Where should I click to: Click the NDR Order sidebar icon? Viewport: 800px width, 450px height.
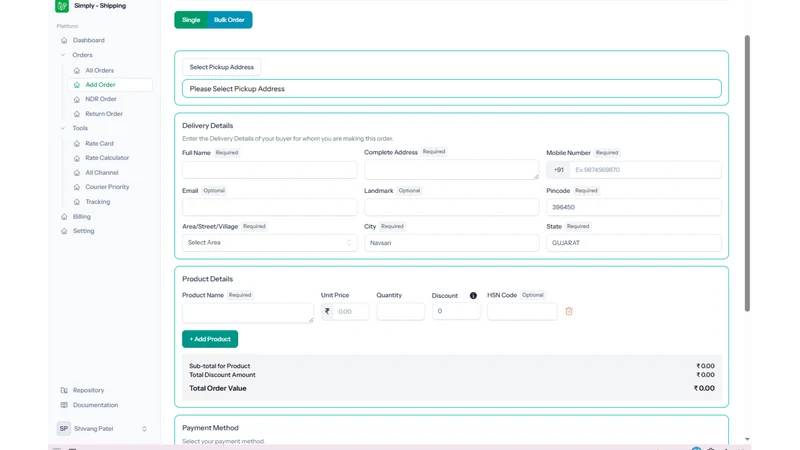click(x=77, y=99)
